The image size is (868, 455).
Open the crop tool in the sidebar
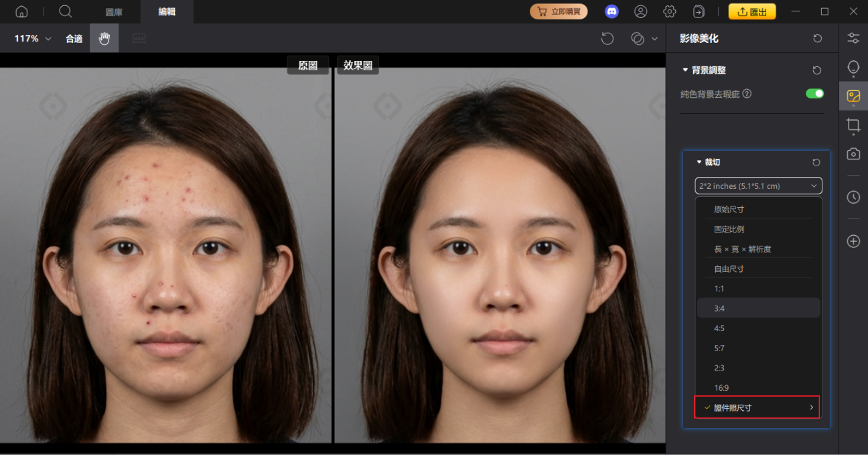coord(853,125)
